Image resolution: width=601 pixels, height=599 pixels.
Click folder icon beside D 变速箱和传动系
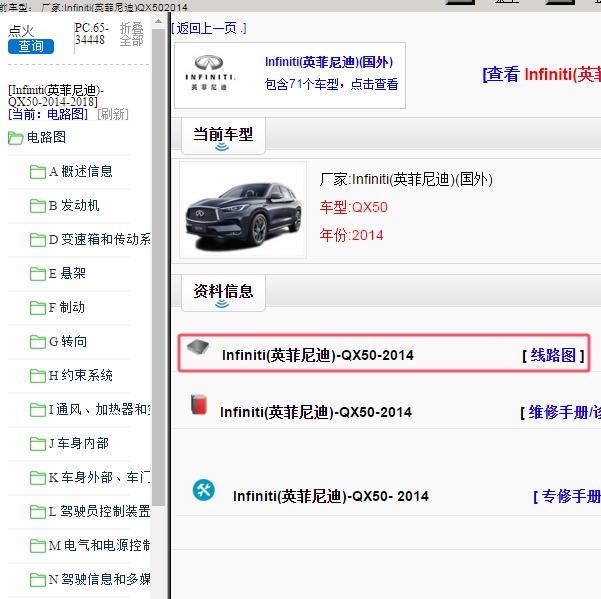tap(38, 240)
